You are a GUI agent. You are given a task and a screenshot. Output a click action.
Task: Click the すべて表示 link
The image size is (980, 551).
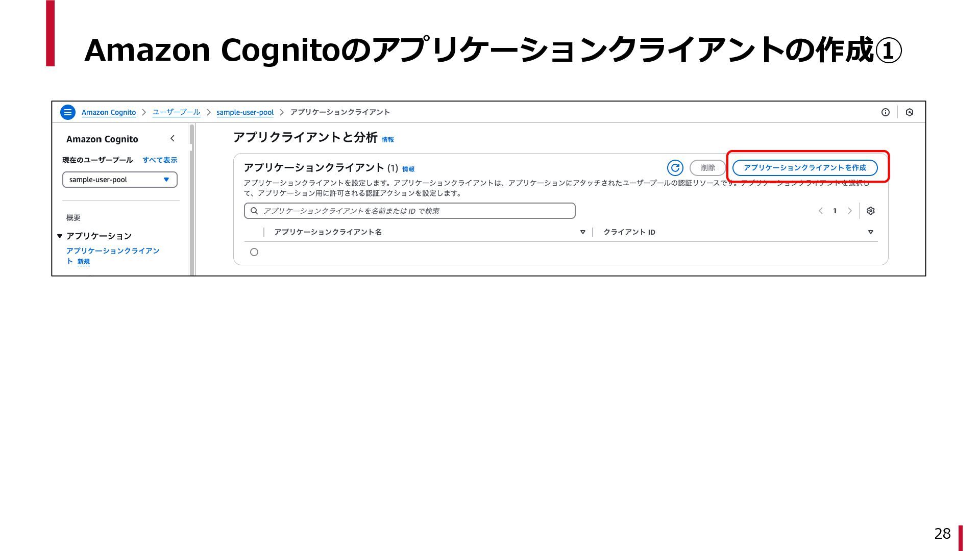pos(160,160)
